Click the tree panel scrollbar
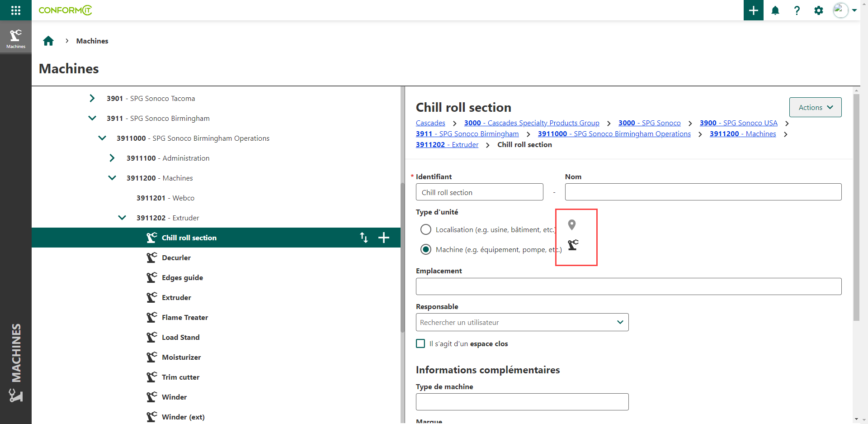 tap(402, 257)
